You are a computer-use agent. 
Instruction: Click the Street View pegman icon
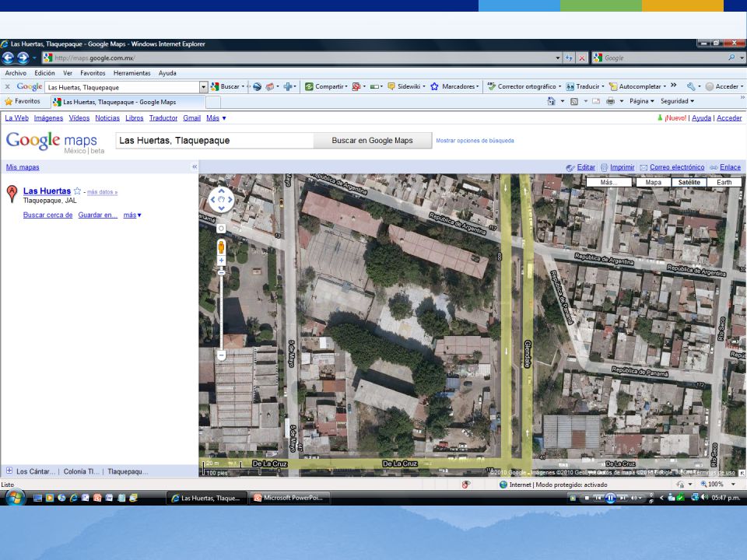pos(221,247)
